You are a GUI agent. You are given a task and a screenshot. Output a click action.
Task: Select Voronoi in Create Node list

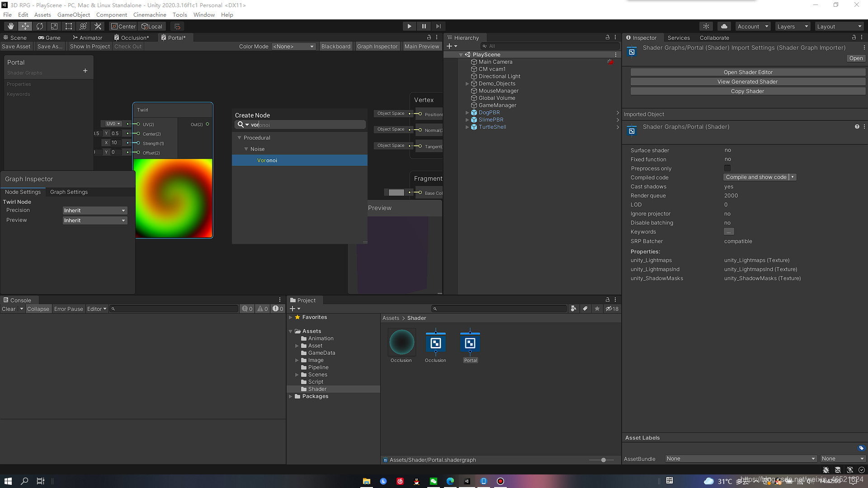267,160
